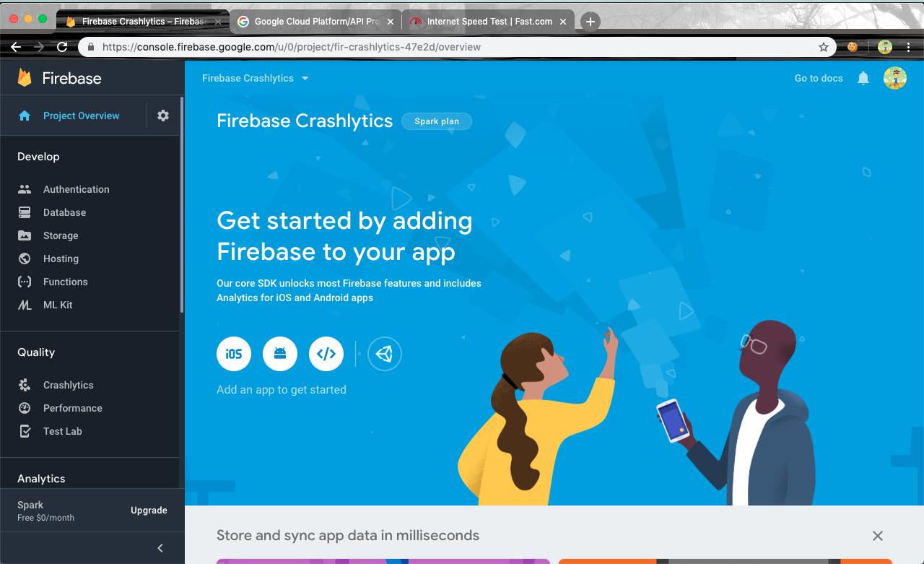This screenshot has height=564, width=924.
Task: Add a Unity app icon
Action: pos(385,354)
